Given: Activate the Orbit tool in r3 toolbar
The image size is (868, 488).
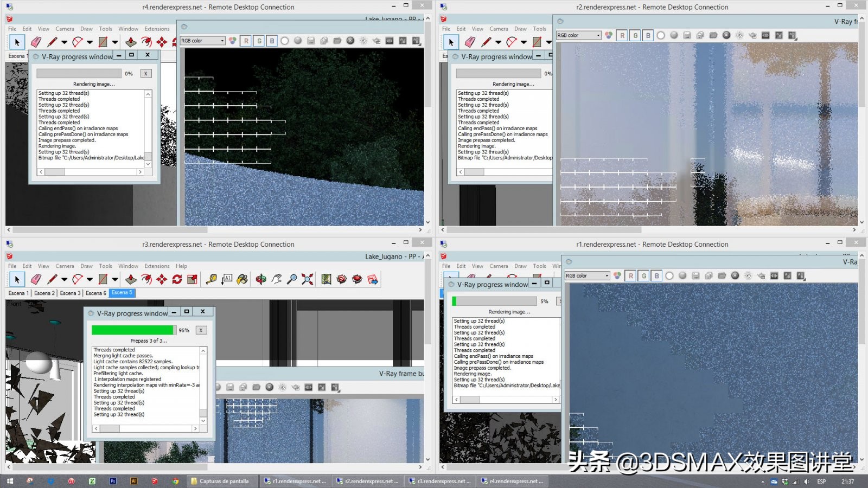Looking at the screenshot, I should click(261, 279).
